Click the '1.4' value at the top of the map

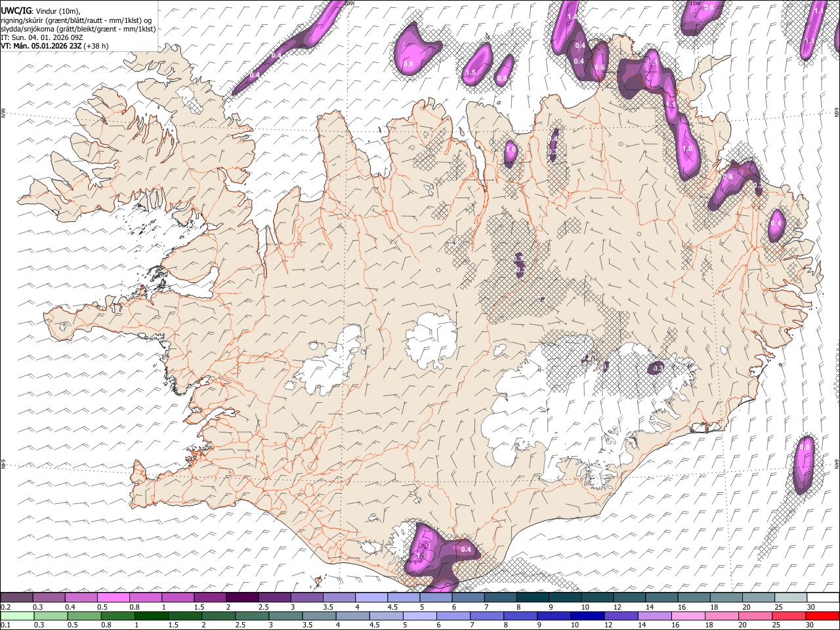click(x=572, y=17)
